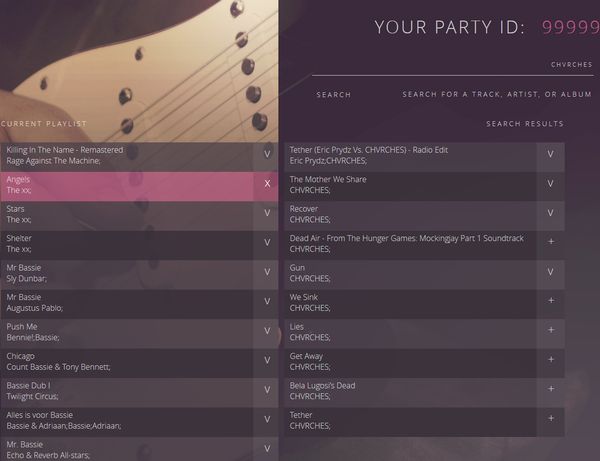Screen dimensions: 600x461
Task: Select 'Killing In The Name - Remastered' title
Action: (65, 150)
